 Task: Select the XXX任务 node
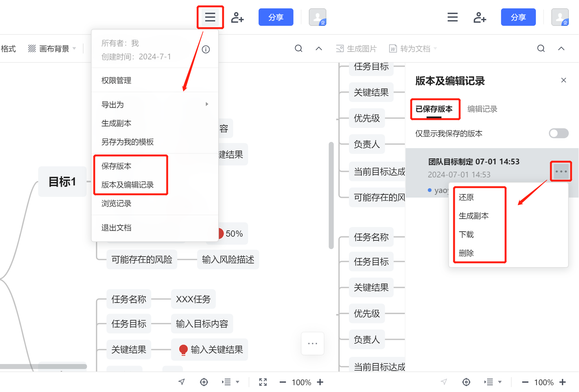coord(193,299)
